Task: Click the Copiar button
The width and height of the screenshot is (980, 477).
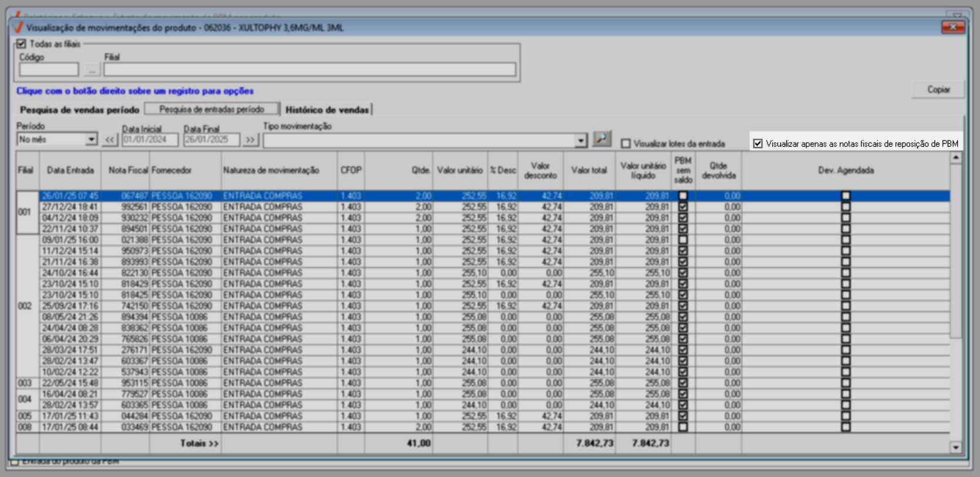Action: (x=938, y=89)
